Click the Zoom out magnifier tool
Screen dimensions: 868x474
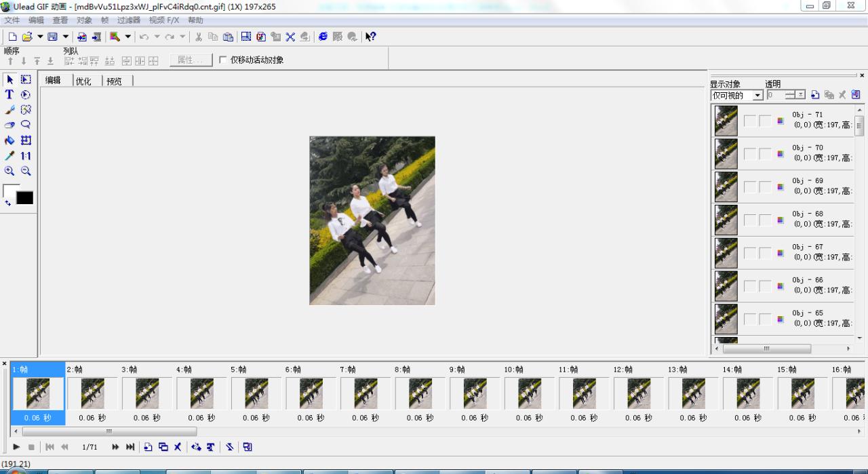(x=26, y=171)
